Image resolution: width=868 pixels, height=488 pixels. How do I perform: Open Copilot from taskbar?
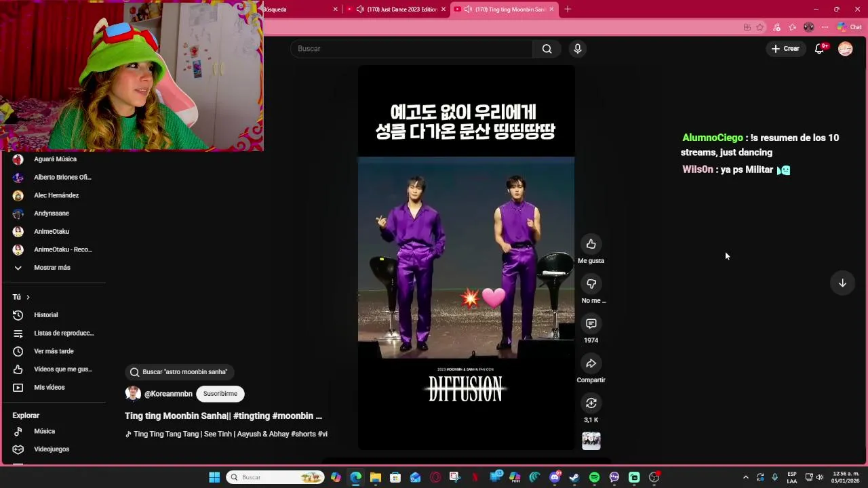click(336, 477)
